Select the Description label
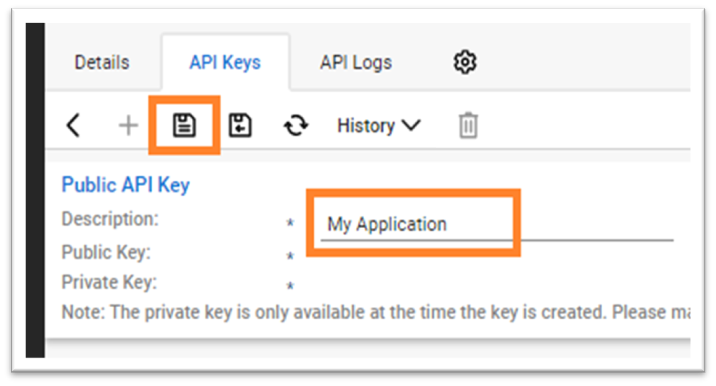 point(110,219)
